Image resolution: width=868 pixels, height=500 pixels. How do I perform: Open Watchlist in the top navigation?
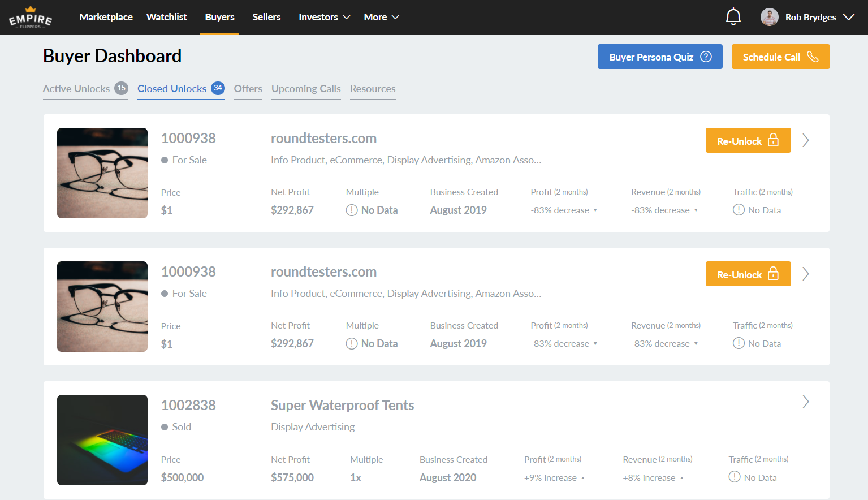point(166,17)
